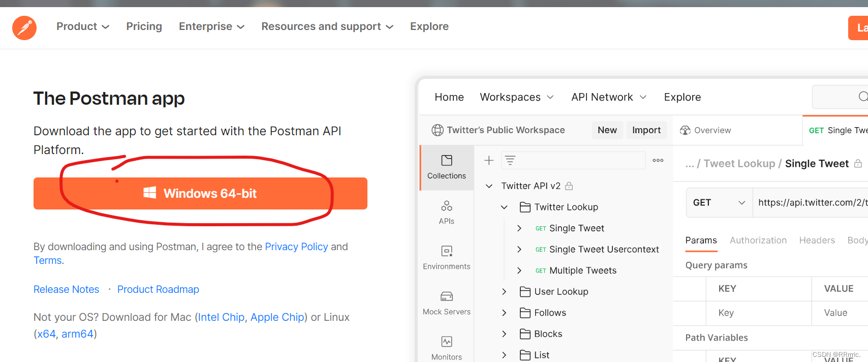Click the collections filter field
Viewport: 868px width, 362px height.
[x=573, y=161]
